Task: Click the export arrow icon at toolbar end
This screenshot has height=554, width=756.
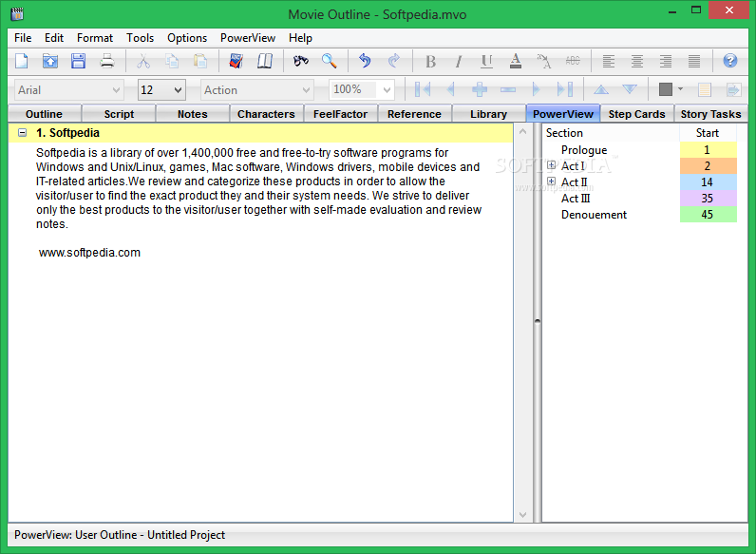Action: pos(733,89)
